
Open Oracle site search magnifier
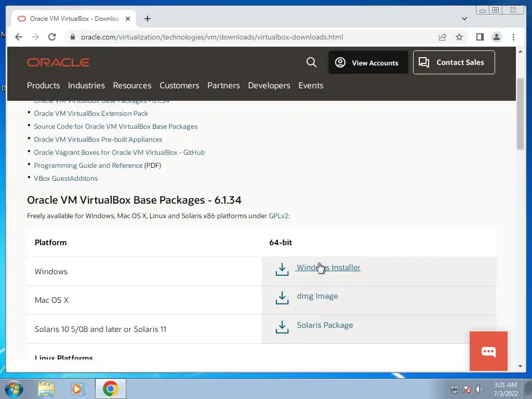pyautogui.click(x=311, y=62)
